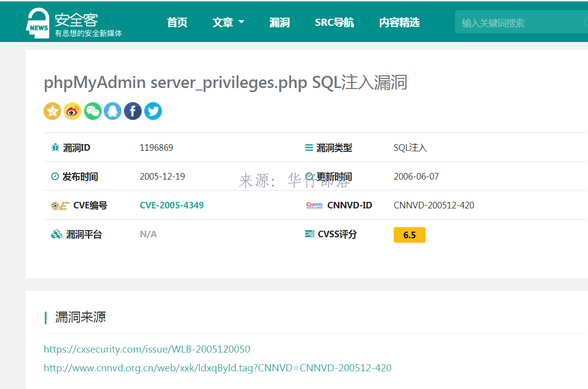Select CNNVD-200512-420 value
This screenshot has height=389, width=588.
434,205
